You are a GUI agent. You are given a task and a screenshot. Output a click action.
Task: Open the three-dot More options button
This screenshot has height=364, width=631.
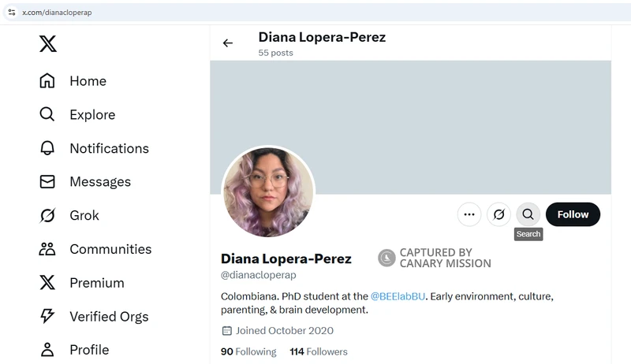click(x=469, y=214)
